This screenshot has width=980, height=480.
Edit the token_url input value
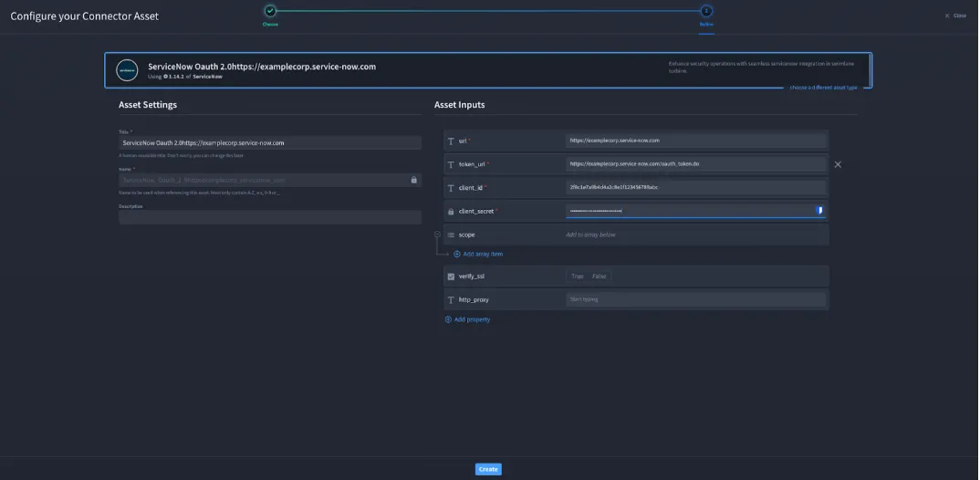pos(695,163)
